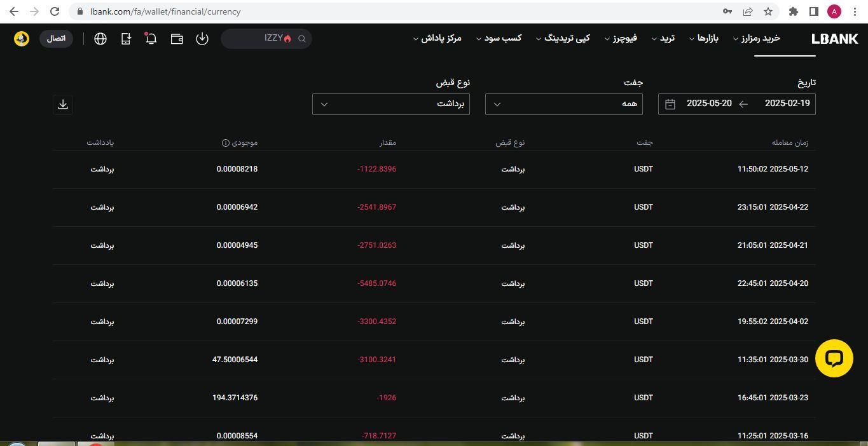868x446 pixels.
Task: Click the search magnifier icon
Action: [302, 39]
